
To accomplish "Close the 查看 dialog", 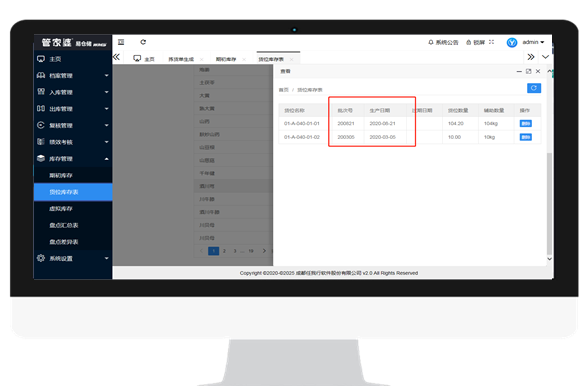I will pos(538,71).
